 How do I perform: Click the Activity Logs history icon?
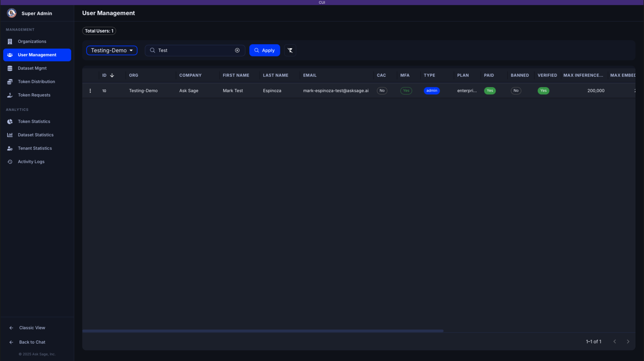pyautogui.click(x=10, y=162)
